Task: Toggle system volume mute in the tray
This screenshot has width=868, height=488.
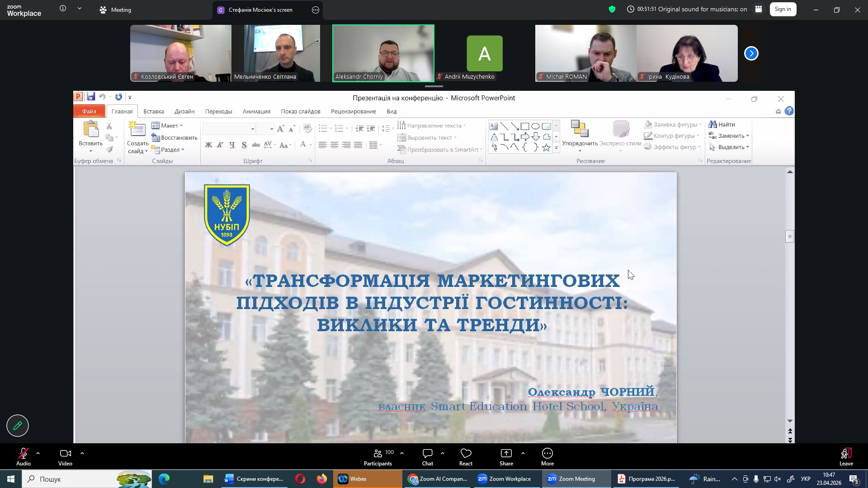Action: pyautogui.click(x=778, y=479)
